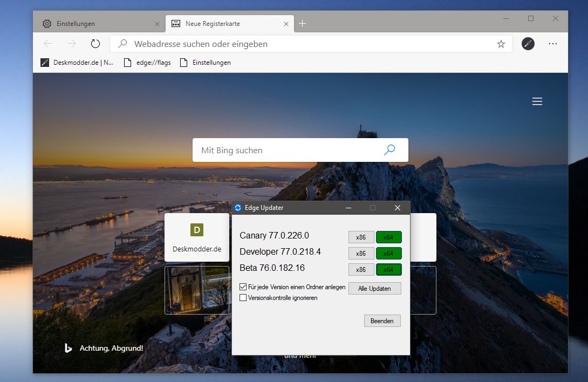Click x64 button for Developer

388,253
